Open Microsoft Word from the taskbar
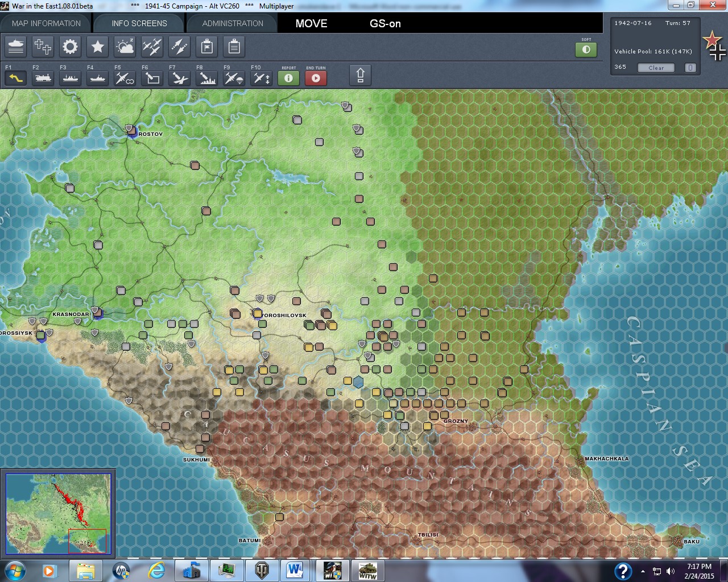 (295, 570)
